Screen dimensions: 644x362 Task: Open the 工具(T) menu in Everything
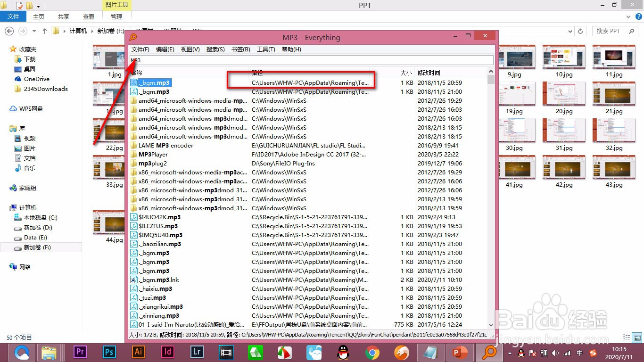pos(266,49)
